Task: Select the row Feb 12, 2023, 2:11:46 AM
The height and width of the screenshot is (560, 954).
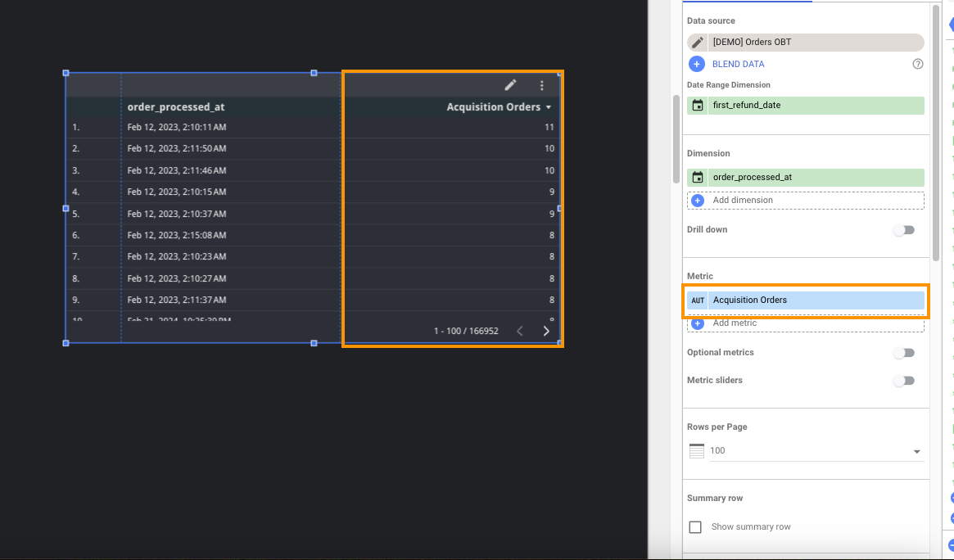Action: (x=313, y=170)
